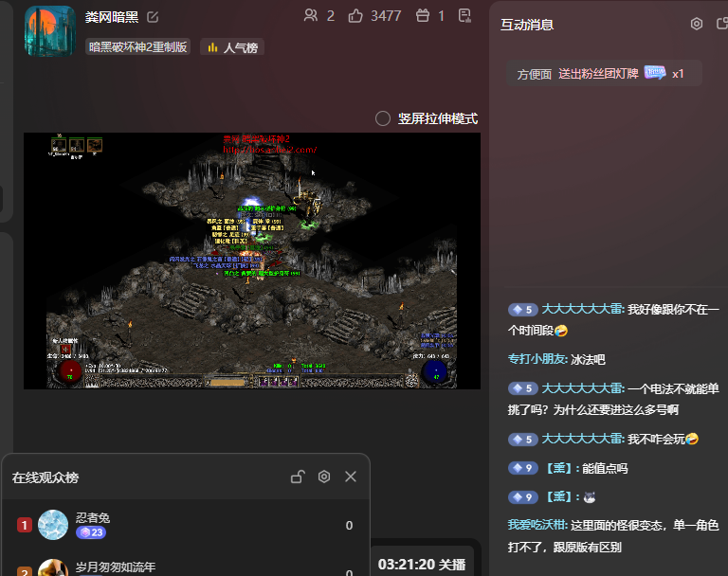Click the game stream preview

coord(252,261)
